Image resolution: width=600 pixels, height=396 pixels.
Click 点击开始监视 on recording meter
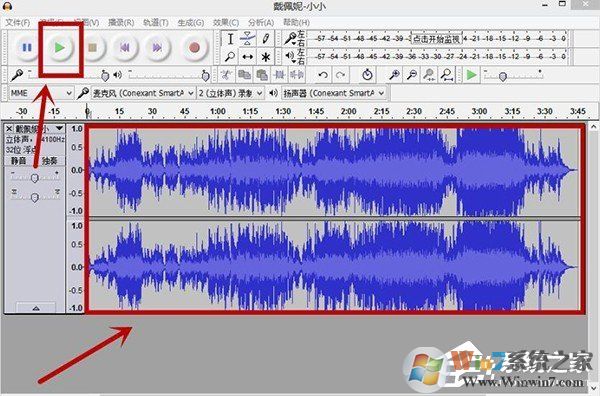pyautogui.click(x=436, y=39)
